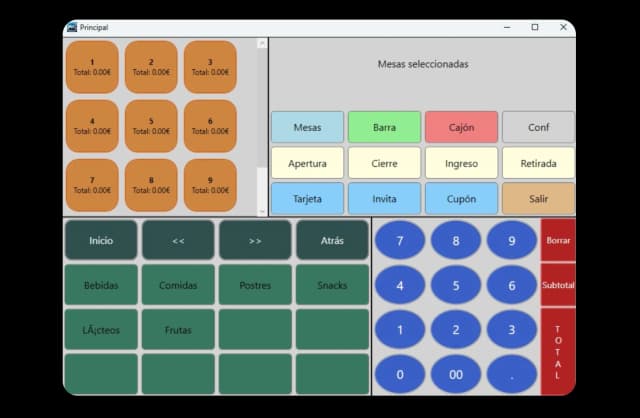
Task: Click tables list scrollbar down arrow
Action: (262, 211)
